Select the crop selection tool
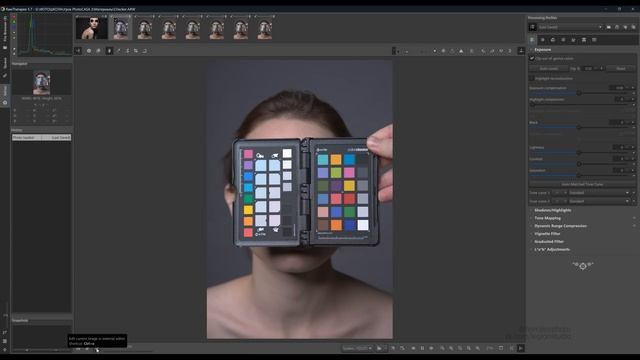Image resolution: width=640 pixels, height=360 pixels. 136,51
